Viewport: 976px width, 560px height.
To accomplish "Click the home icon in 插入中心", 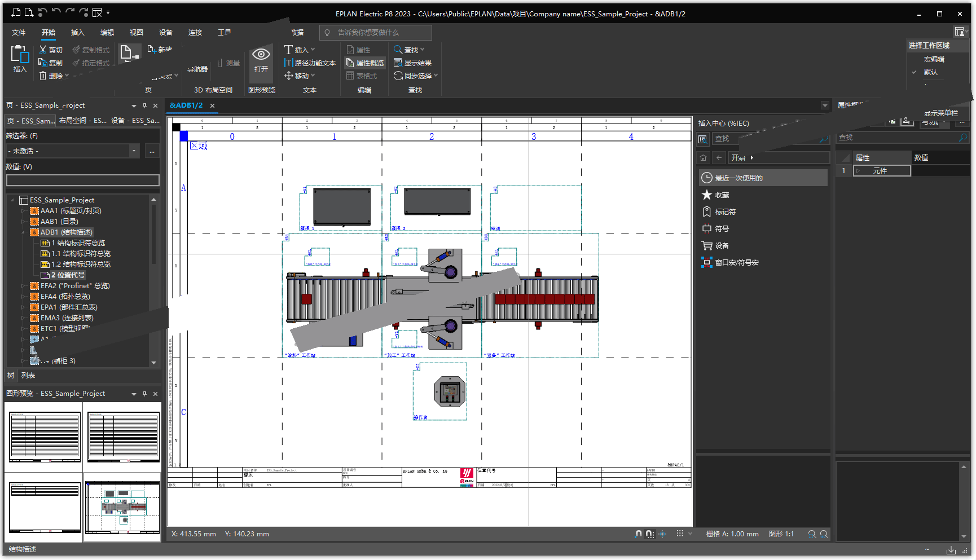I will [x=703, y=158].
